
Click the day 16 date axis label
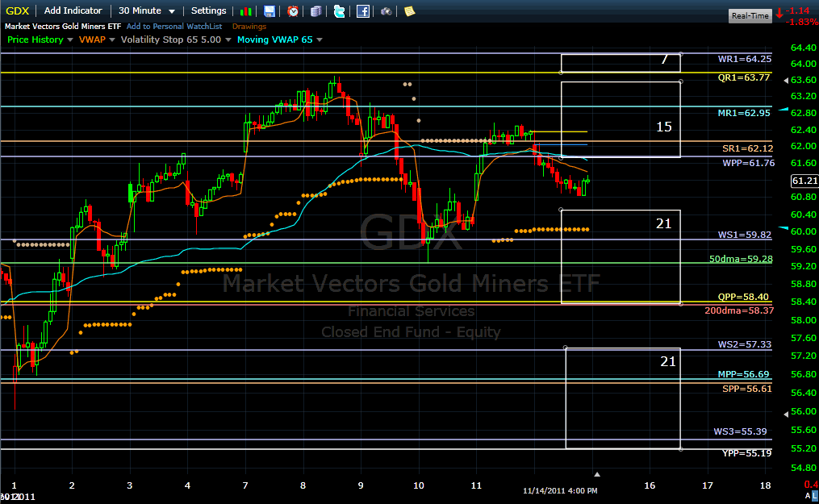click(650, 485)
